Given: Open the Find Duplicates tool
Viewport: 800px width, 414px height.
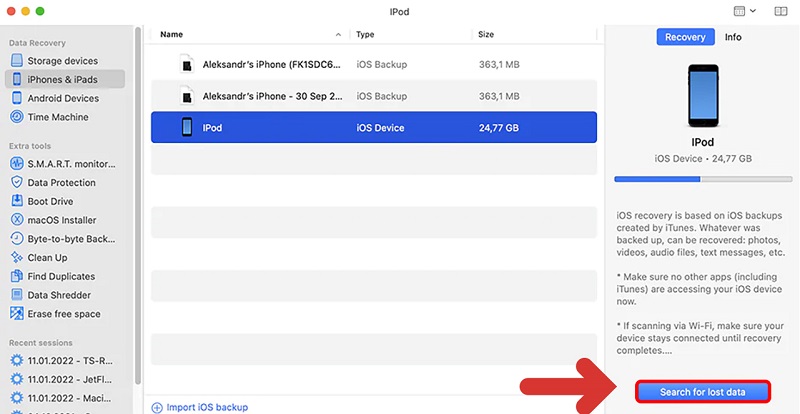Looking at the screenshot, I should 61,276.
